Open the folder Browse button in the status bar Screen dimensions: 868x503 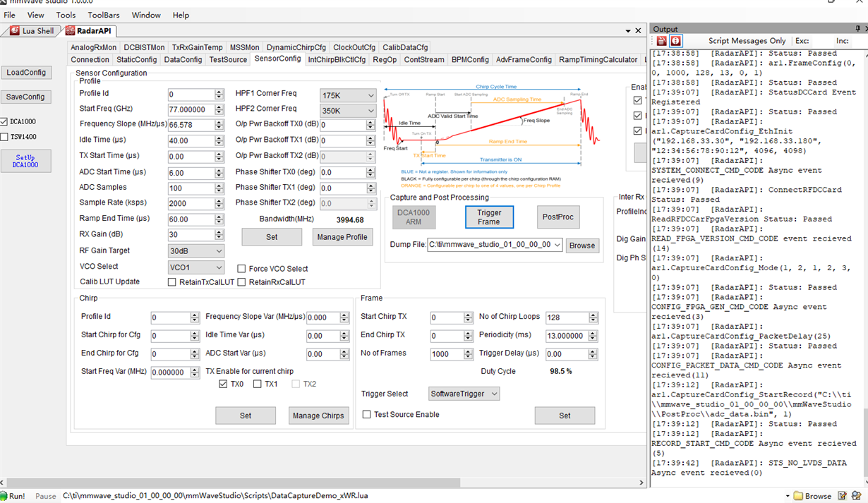(812, 496)
